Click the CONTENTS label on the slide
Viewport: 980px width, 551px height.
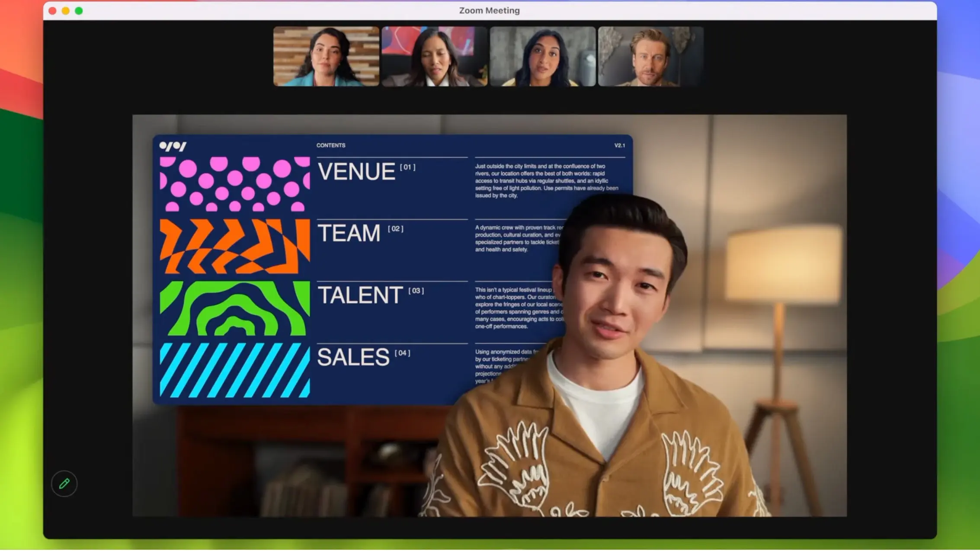(x=331, y=145)
